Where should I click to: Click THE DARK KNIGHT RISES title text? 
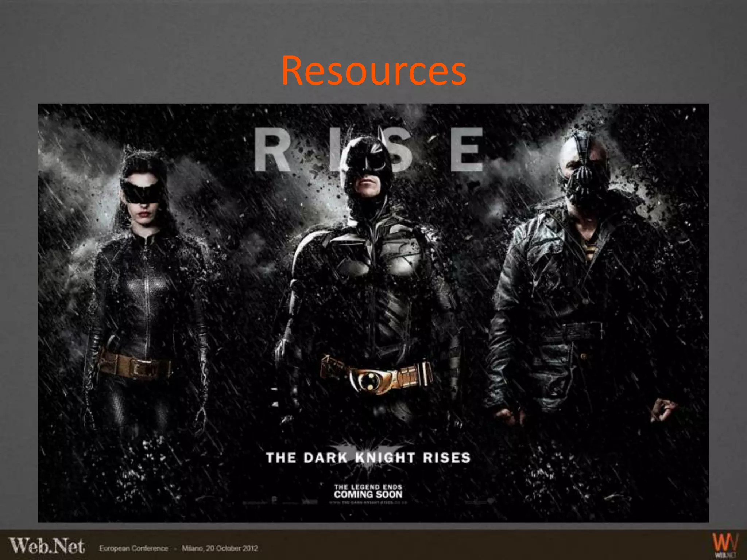point(368,458)
